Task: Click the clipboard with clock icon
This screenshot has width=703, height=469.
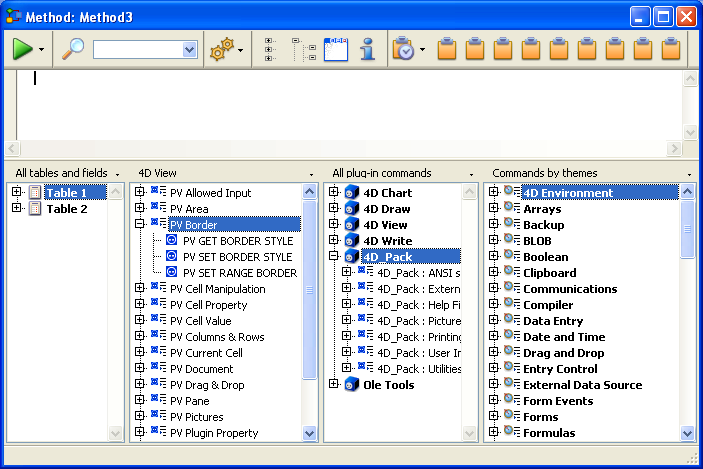Action: pyautogui.click(x=403, y=49)
